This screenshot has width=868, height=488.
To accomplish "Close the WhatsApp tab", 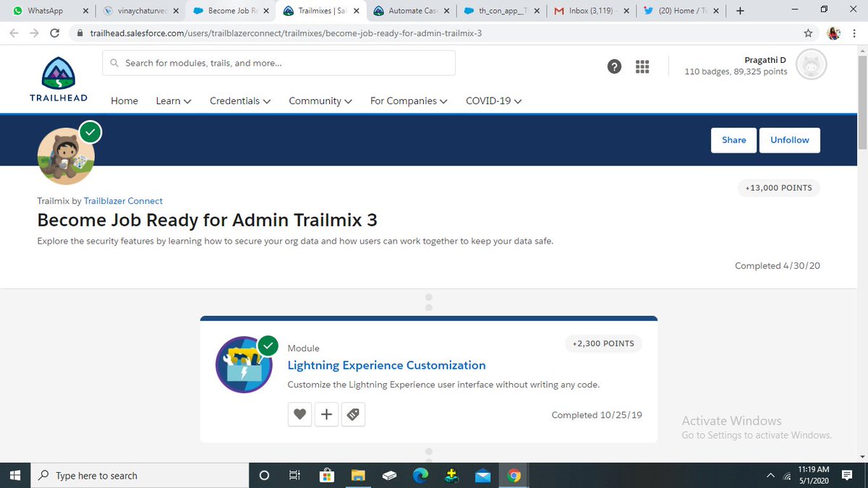I will [85, 11].
